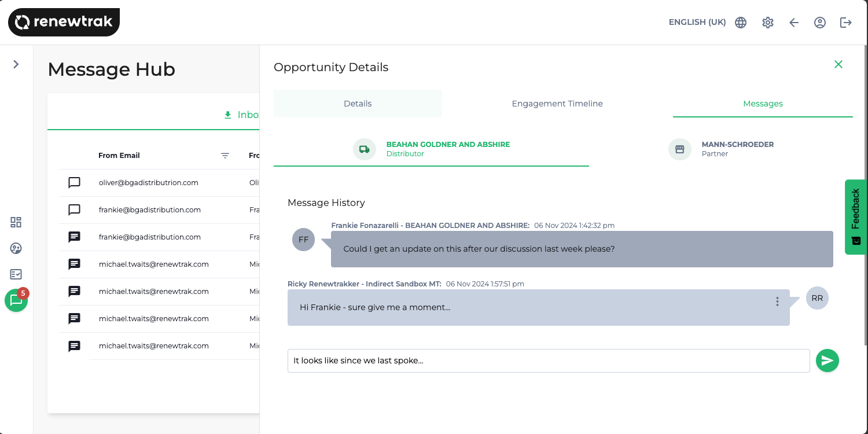Switch to the Details tab
868x434 pixels.
click(x=358, y=104)
